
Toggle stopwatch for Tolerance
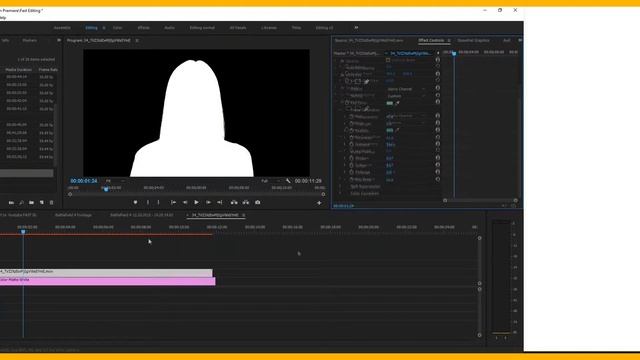(x=351, y=138)
